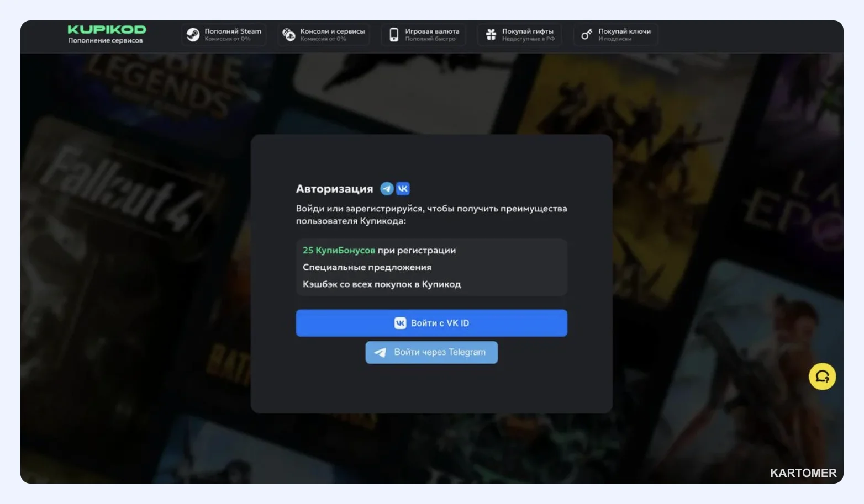Open the Консоли и сервисы menu item
Image resolution: width=864 pixels, height=504 pixels.
tap(324, 35)
